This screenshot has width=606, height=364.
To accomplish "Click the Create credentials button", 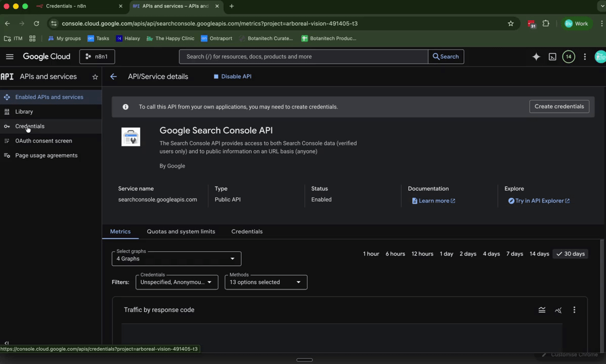I will [559, 106].
